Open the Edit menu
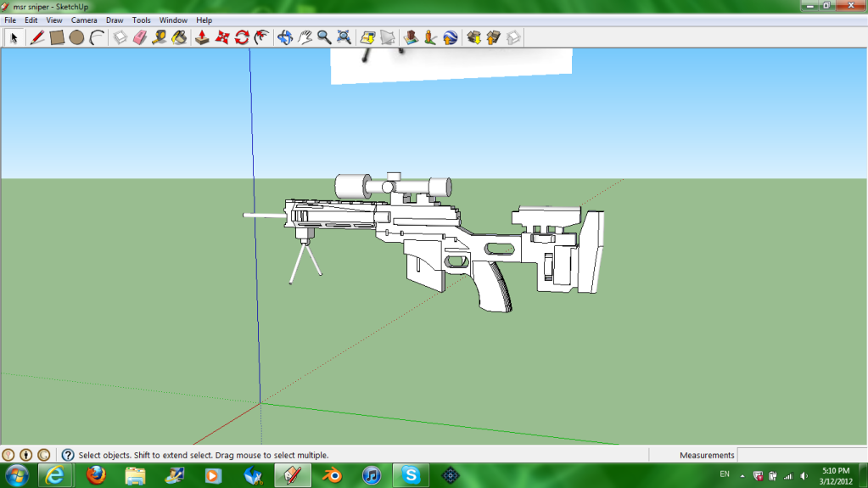 click(x=31, y=20)
